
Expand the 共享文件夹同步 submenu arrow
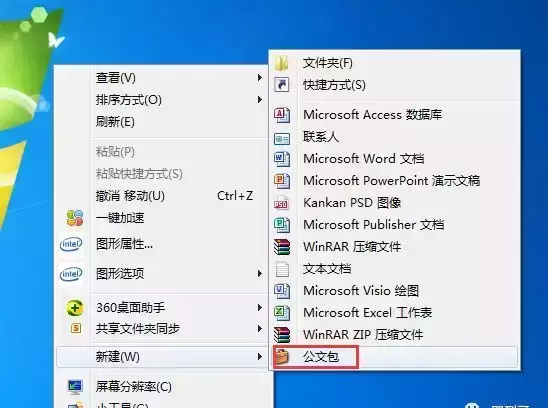(x=259, y=329)
